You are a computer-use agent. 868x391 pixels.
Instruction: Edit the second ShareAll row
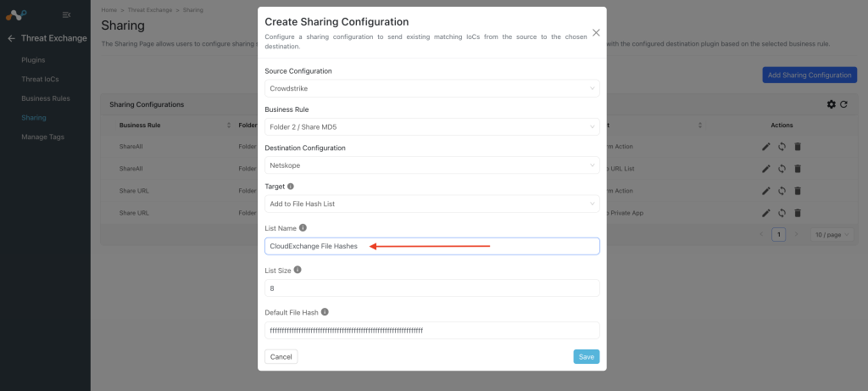[x=766, y=169]
